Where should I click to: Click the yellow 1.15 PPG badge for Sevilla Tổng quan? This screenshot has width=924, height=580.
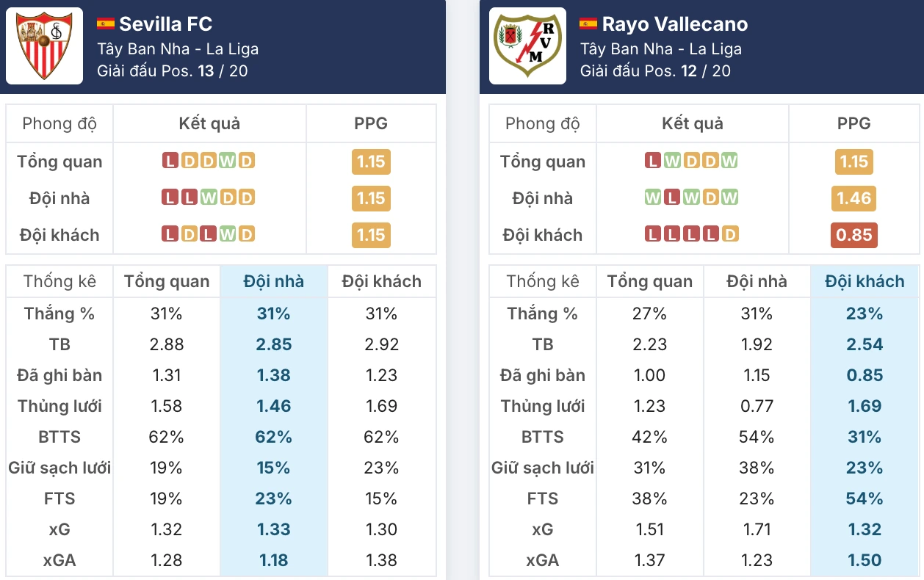(371, 162)
